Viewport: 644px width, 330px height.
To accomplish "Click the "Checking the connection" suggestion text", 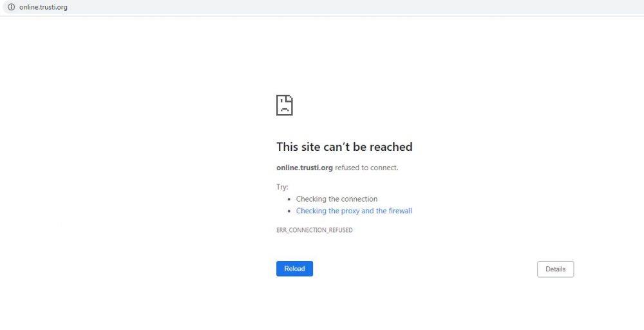I will (x=337, y=199).
